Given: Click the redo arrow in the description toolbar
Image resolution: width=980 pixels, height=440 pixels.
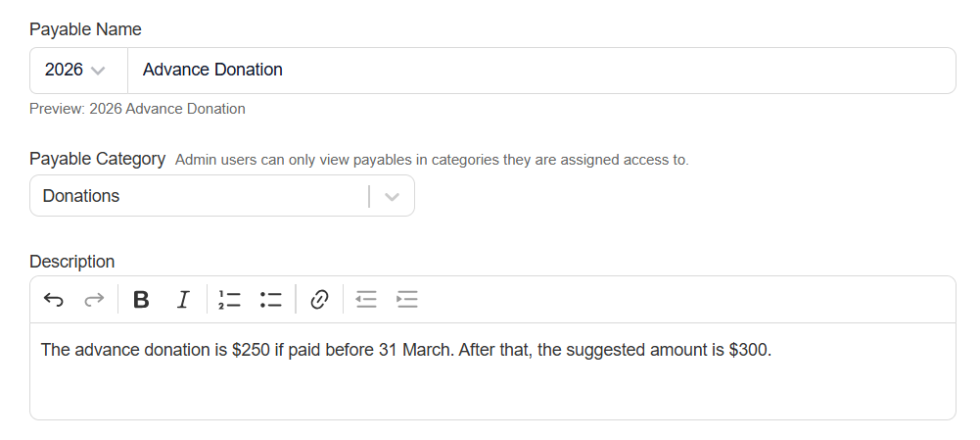Looking at the screenshot, I should [x=94, y=300].
